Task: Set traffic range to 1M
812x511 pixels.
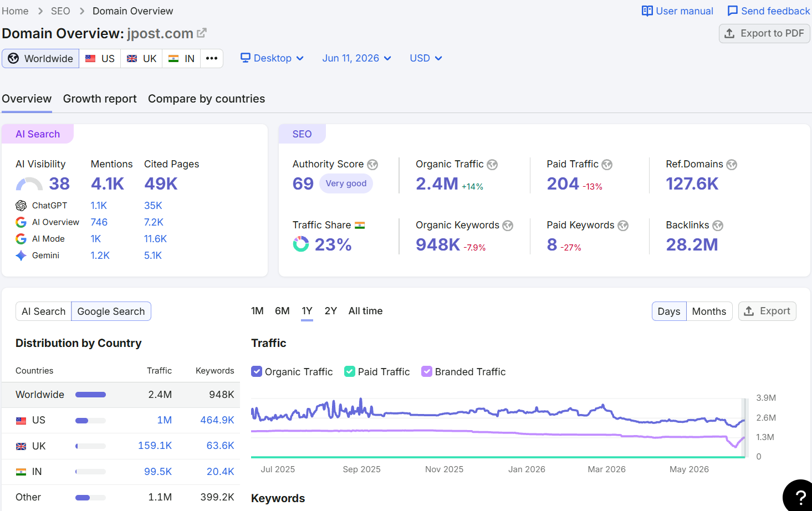Action: pos(257,311)
